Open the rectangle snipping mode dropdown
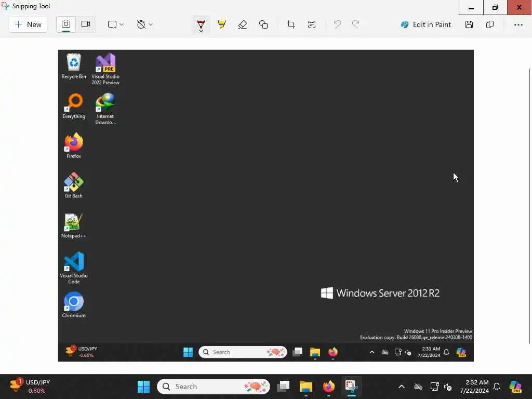Screen dimensions: 532x399 115,24
